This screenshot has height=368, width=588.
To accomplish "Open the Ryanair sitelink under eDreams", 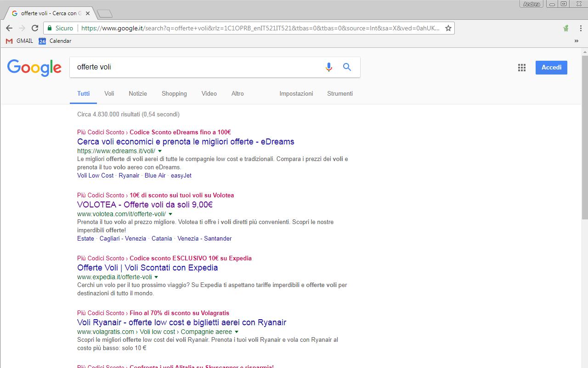I will [129, 175].
